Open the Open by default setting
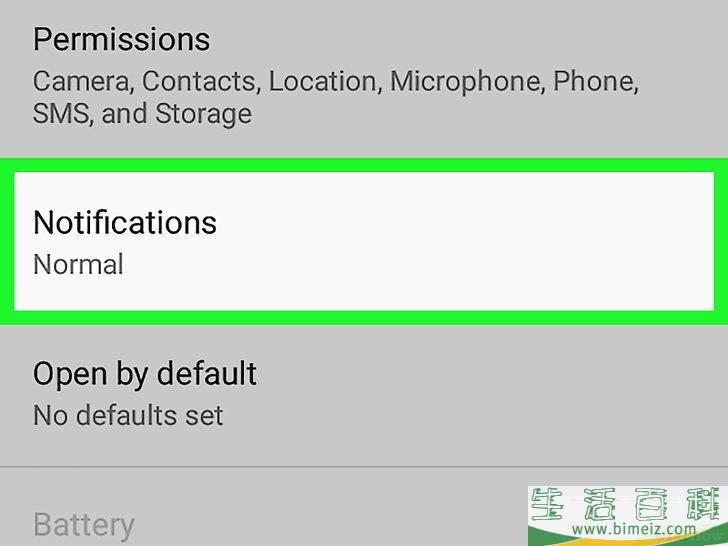Image resolution: width=728 pixels, height=546 pixels. tap(364, 395)
